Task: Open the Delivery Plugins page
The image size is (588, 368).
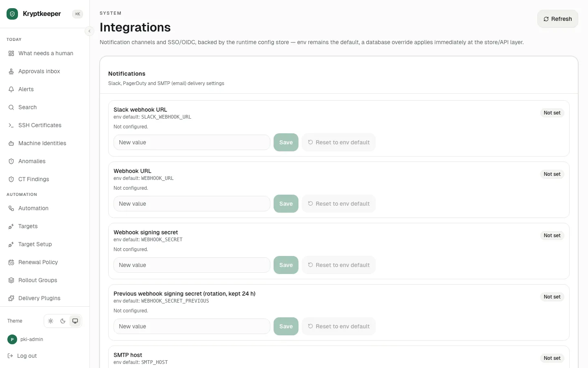Action: (x=45, y=298)
